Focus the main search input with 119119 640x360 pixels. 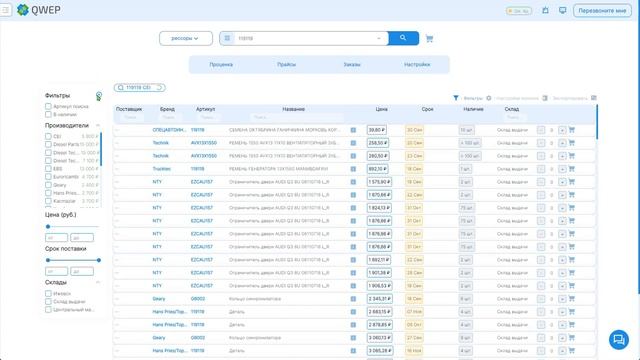[305, 38]
